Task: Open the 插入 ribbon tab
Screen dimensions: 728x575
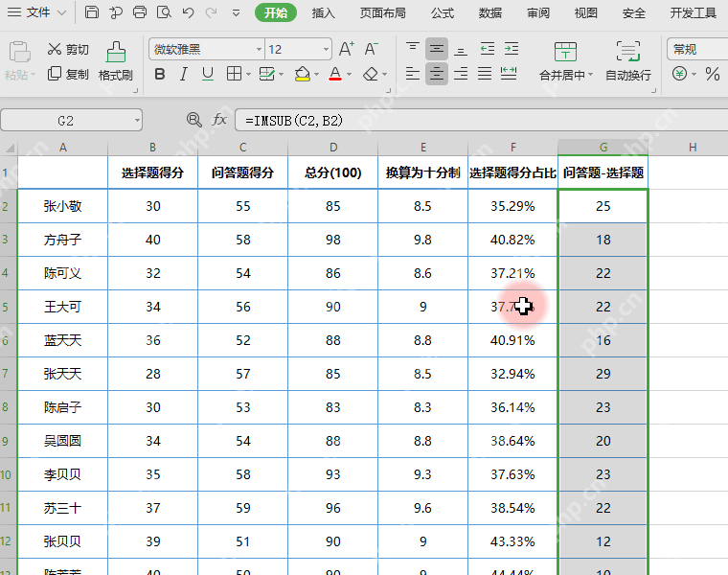Action: click(323, 13)
